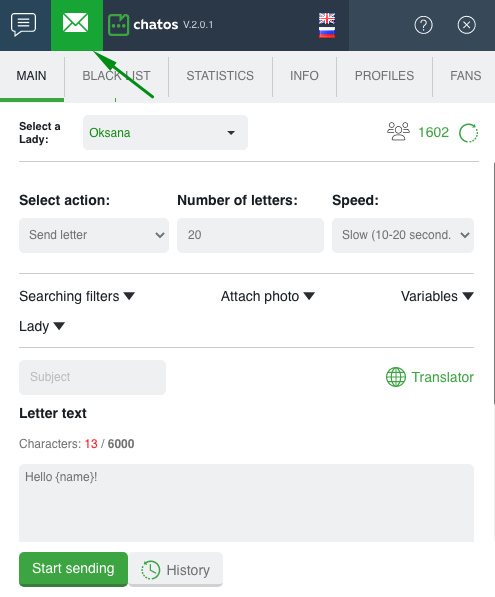The image size is (495, 597).
Task: Click the chatos logo icon
Action: (x=118, y=25)
